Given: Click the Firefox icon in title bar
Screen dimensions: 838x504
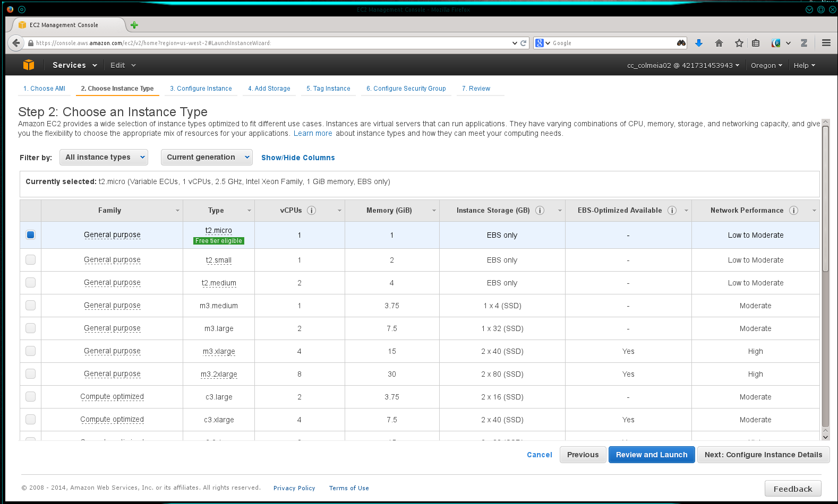Looking at the screenshot, I should click(10, 10).
